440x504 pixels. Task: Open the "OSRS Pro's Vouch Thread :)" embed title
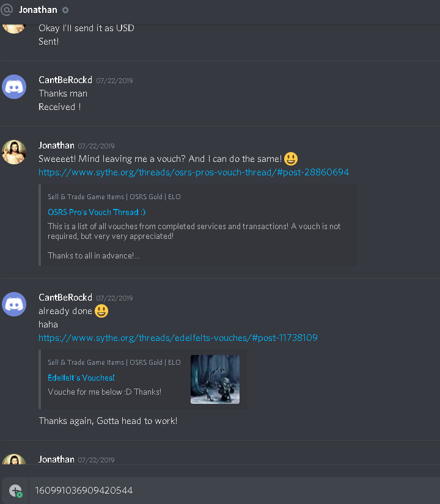(x=97, y=212)
